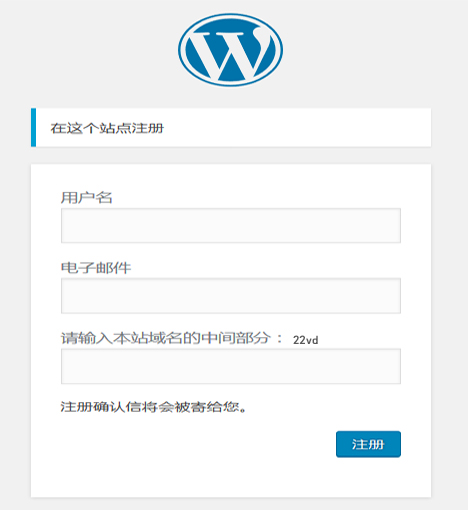Focus the 用户名 username input field
468x510 pixels.
[231, 226]
